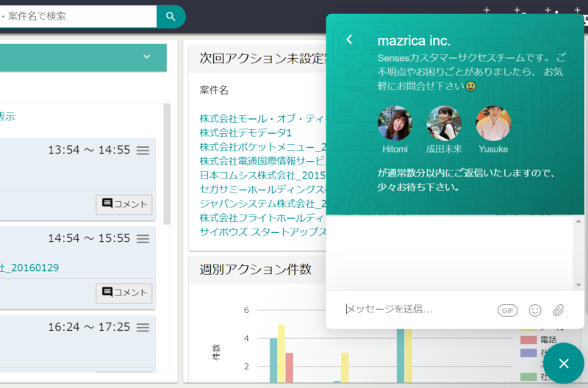The height and width of the screenshot is (388, 588).
Task: Click the search magnifier button
Action: point(171,16)
